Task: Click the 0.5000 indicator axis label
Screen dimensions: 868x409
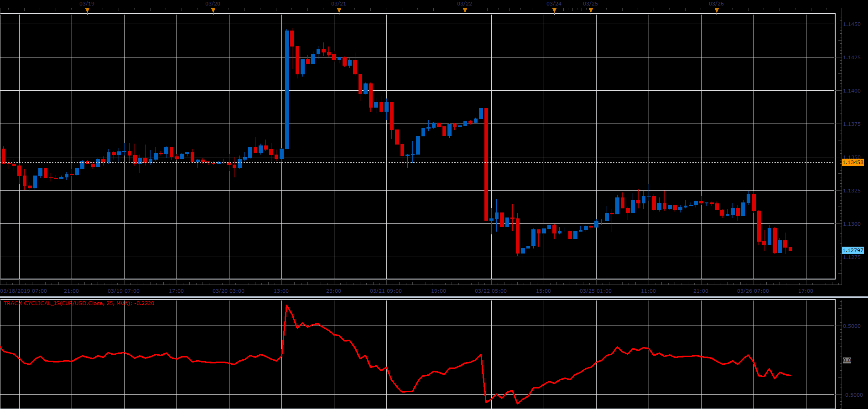Action: 852,326
